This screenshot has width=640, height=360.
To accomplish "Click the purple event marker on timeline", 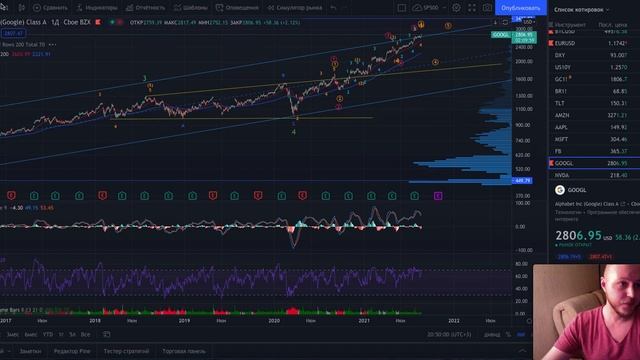I will pos(438,196).
